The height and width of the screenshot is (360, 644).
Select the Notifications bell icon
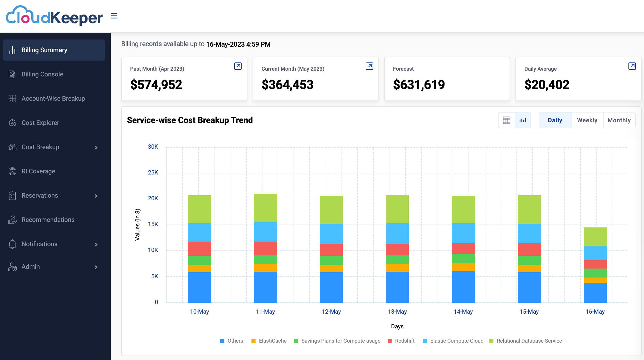point(12,244)
